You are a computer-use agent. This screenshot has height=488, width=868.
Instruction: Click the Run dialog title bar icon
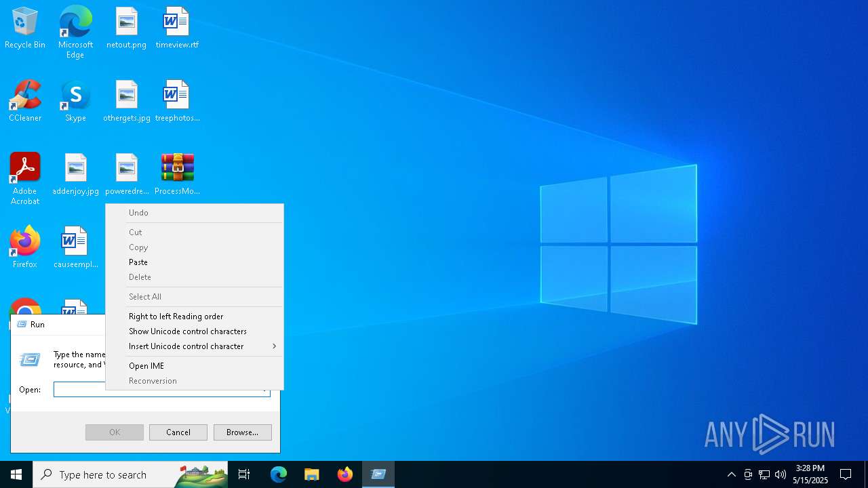coord(22,324)
